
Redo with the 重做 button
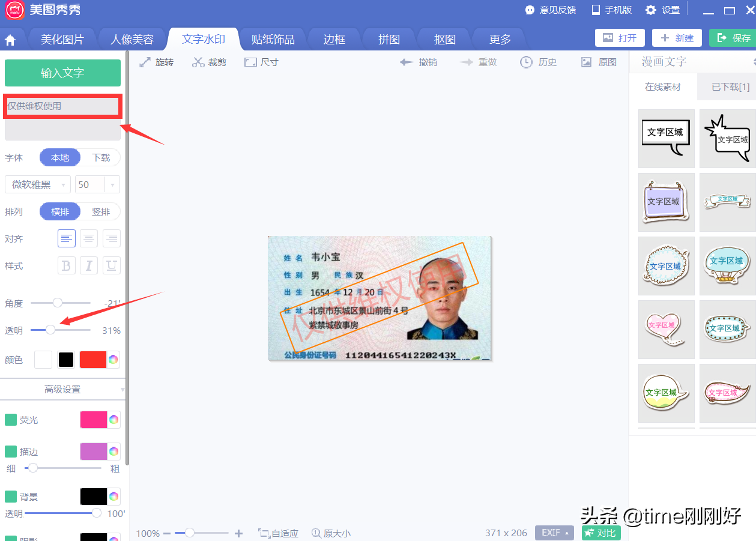[479, 62]
